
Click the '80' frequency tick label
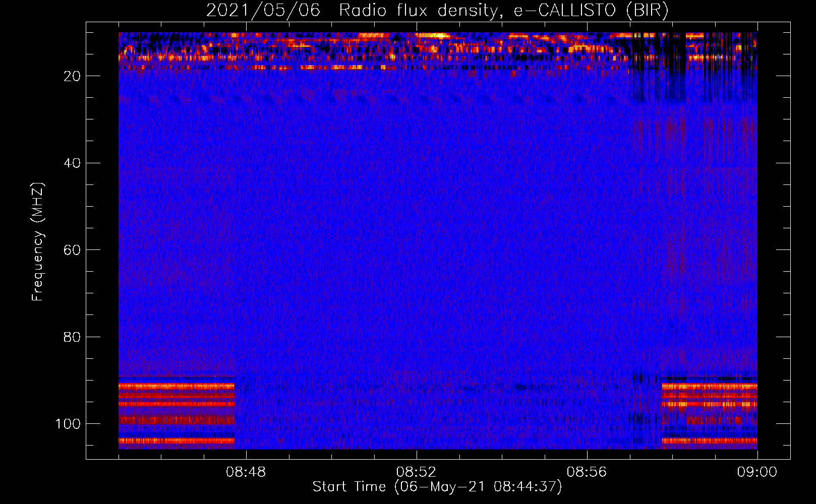click(x=72, y=337)
